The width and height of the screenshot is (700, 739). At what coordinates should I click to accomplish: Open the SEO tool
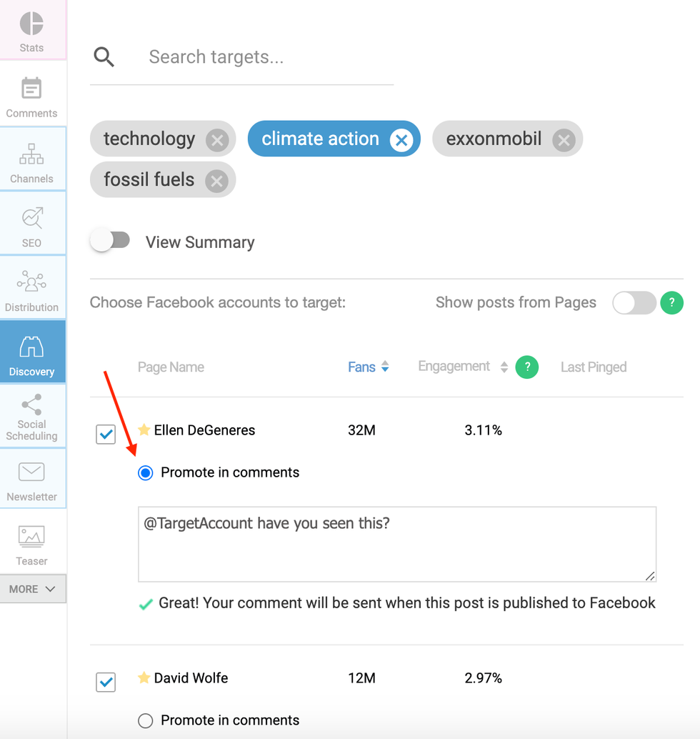(x=31, y=226)
